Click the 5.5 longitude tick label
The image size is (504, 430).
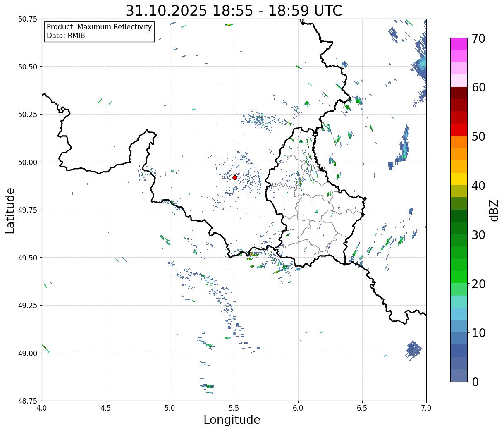click(x=234, y=408)
